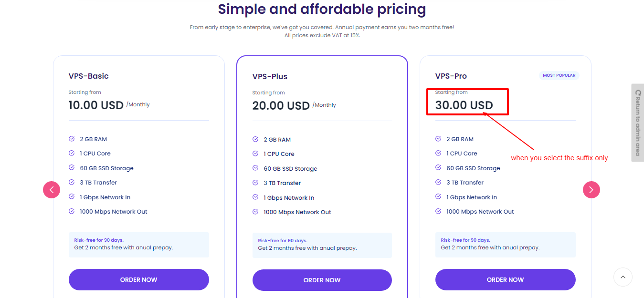Click the previous carousel arrow button
Viewport: 644px width, 298px height.
tap(52, 190)
